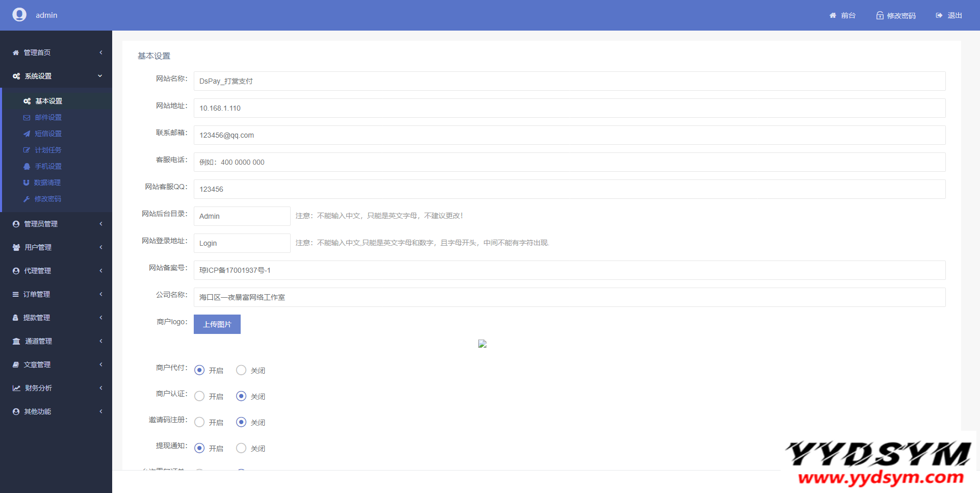Click the wrench icon for 修改密码 in sidebar
The image size is (980, 493).
(27, 199)
